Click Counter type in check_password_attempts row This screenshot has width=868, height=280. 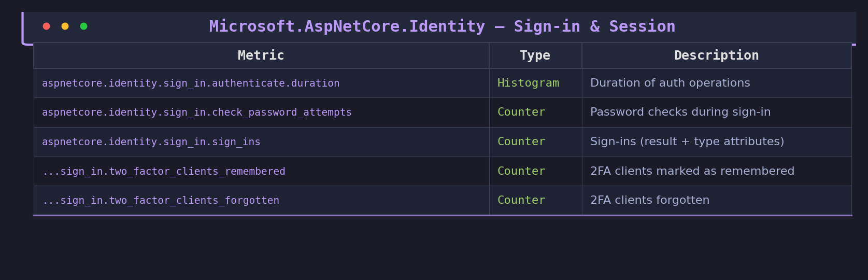pyautogui.click(x=521, y=113)
